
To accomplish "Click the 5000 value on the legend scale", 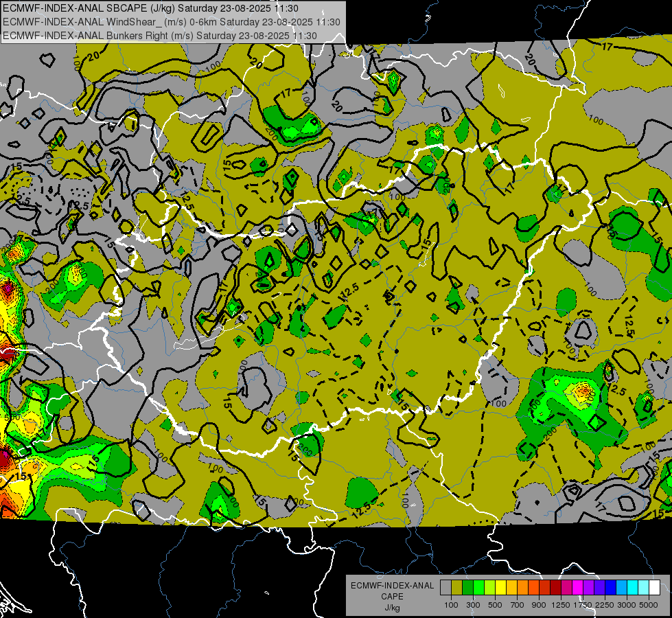I will [x=649, y=605].
